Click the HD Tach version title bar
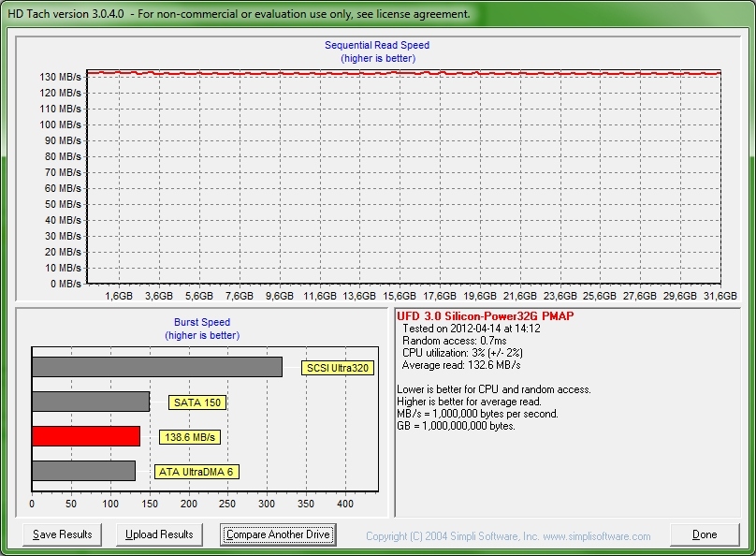 (378, 13)
